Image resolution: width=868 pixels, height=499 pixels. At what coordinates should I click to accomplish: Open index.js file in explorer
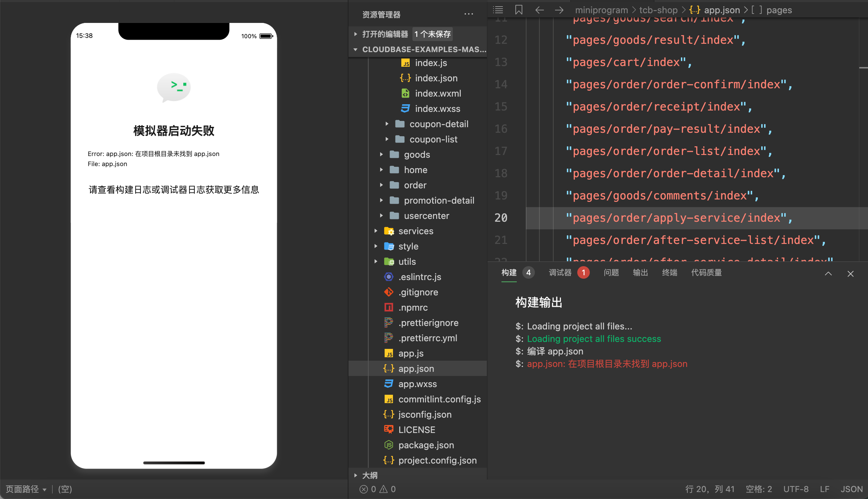[x=431, y=63]
